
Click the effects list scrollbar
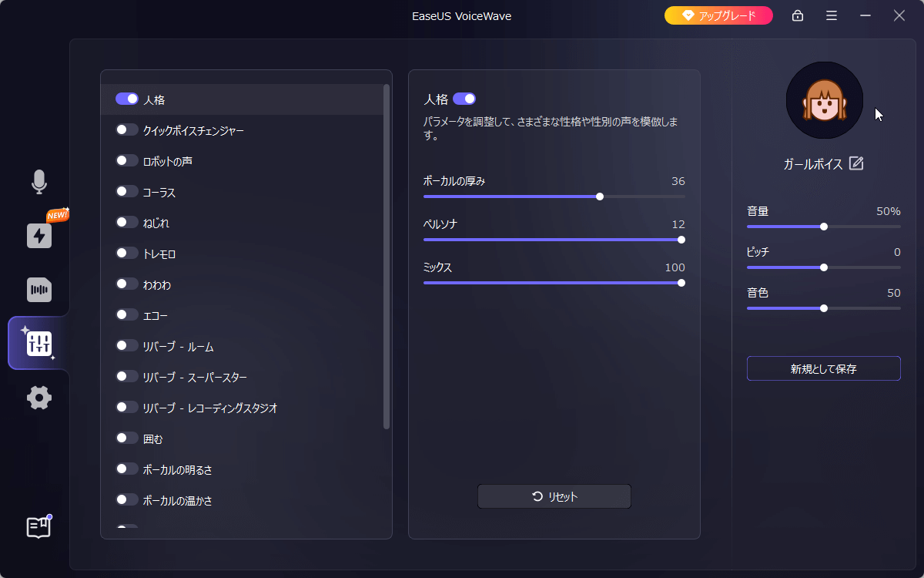pos(387,256)
